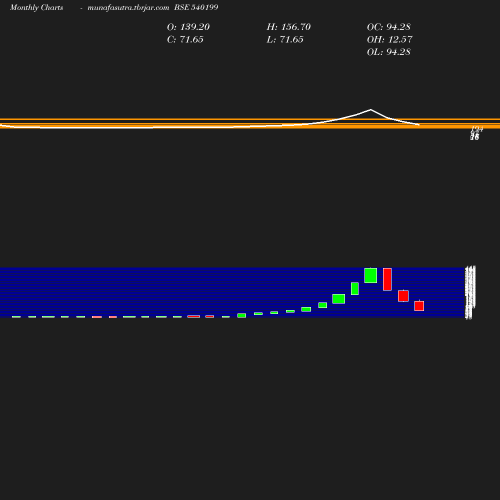Click the long red candle right after the peak
This screenshot has height=500, width=500.
coord(387,279)
